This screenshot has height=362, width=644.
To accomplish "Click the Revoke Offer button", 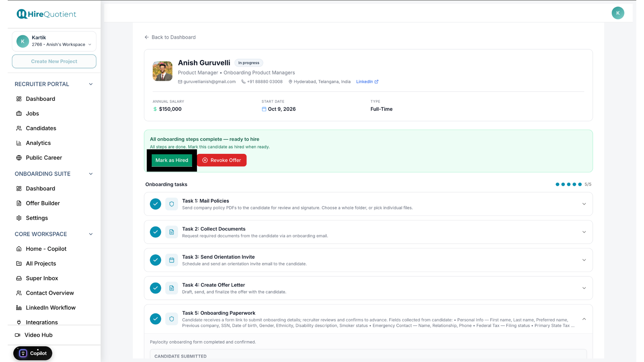I will point(222,160).
